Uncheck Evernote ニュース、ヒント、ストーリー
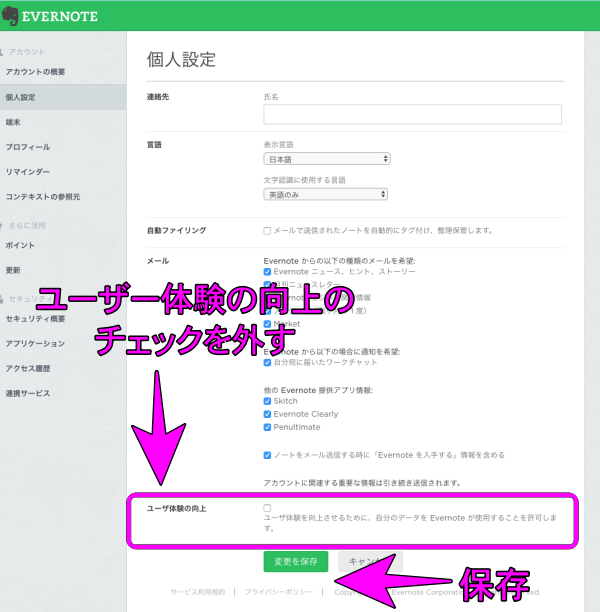Viewport: 600px width, 612px height. tap(267, 272)
